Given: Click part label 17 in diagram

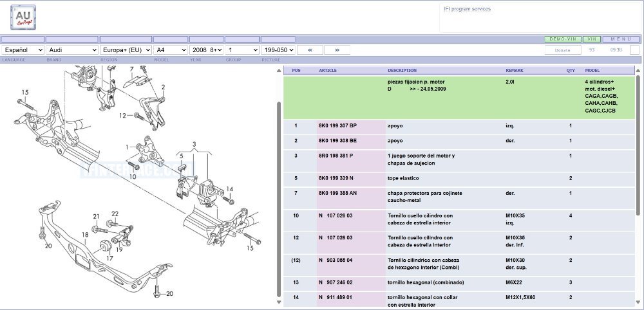Looking at the screenshot, I should pyautogui.click(x=109, y=259).
